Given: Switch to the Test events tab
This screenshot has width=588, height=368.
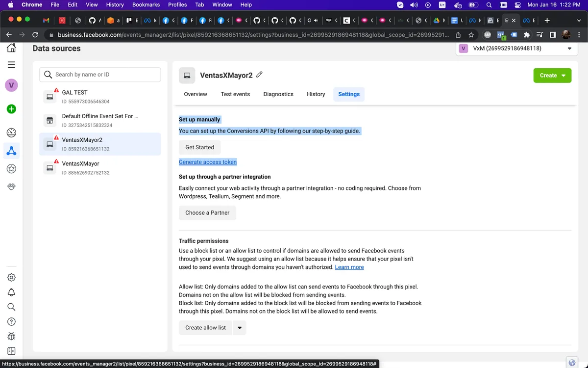Looking at the screenshot, I should (235, 94).
